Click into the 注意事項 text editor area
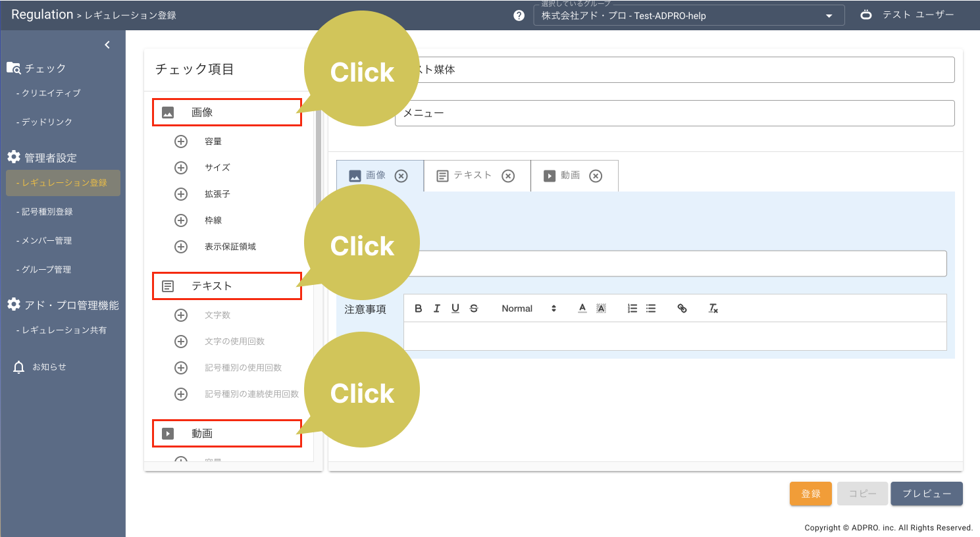Image resolution: width=980 pixels, height=537 pixels. (675, 336)
